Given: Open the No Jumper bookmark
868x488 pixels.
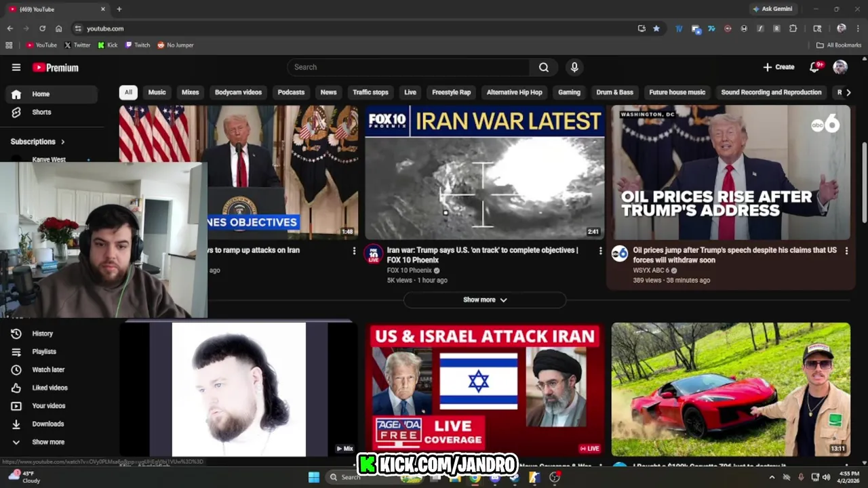Looking at the screenshot, I should (176, 45).
